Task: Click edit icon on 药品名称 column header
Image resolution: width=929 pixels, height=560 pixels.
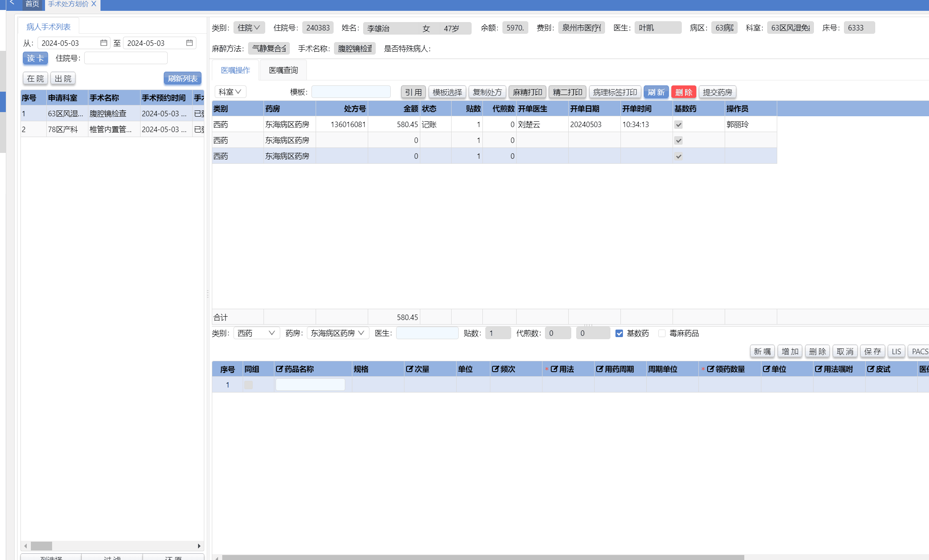Action: 279,369
